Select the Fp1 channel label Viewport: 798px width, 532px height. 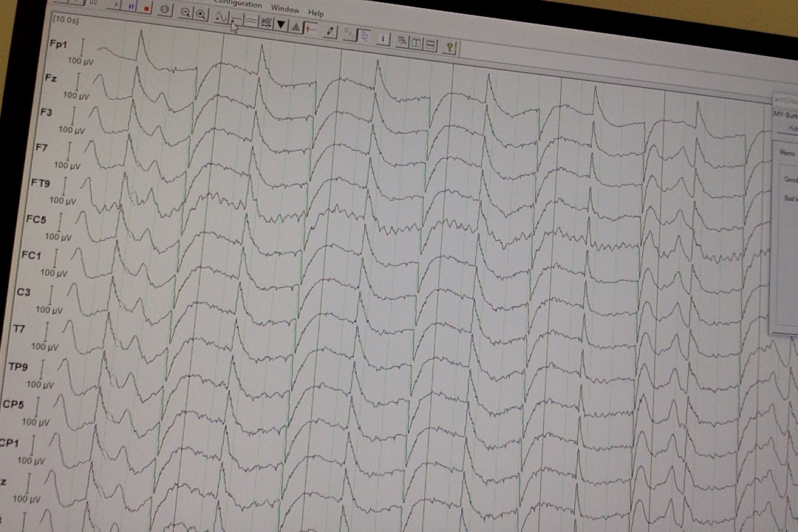point(58,44)
